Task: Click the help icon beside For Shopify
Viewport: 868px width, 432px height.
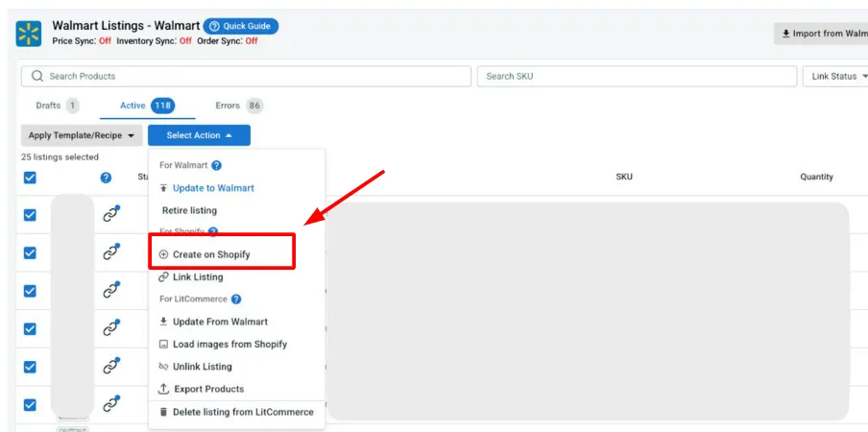Action: (x=213, y=231)
